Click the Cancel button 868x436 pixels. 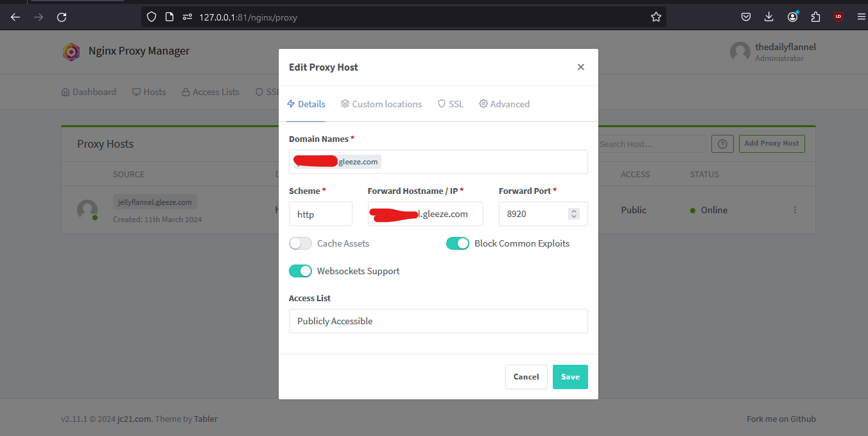click(x=526, y=377)
